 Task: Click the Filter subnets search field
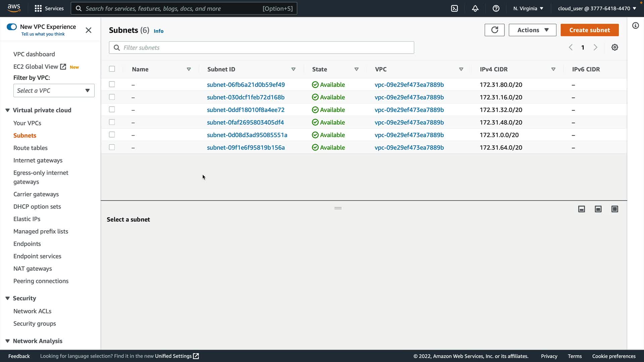[x=262, y=48]
